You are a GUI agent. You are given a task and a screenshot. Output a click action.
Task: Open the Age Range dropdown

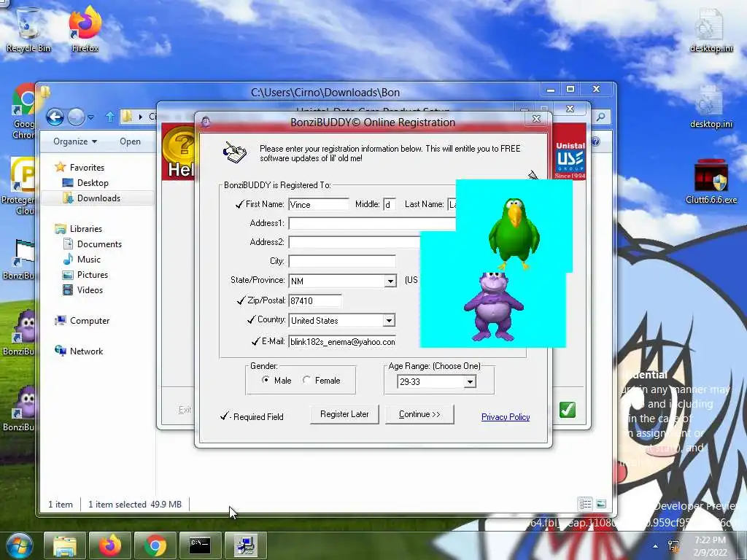(x=470, y=381)
